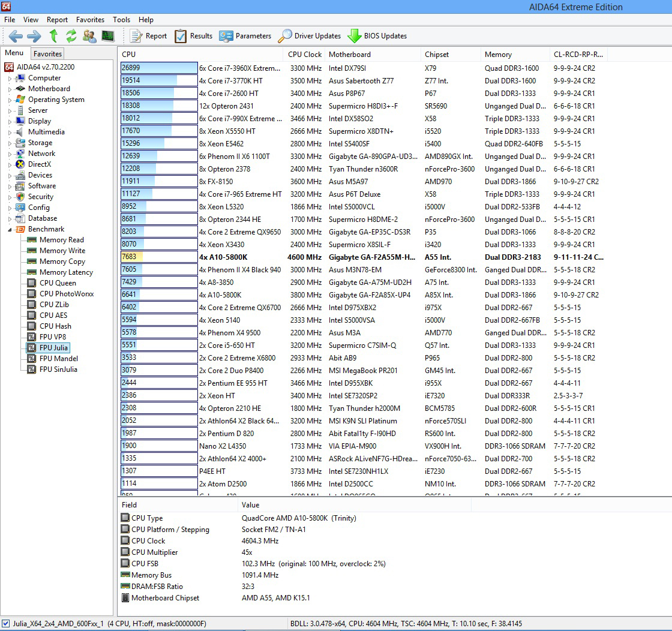This screenshot has width=672, height=631.
Task: Click the Forward arrow toolbar icon
Action: tap(34, 36)
